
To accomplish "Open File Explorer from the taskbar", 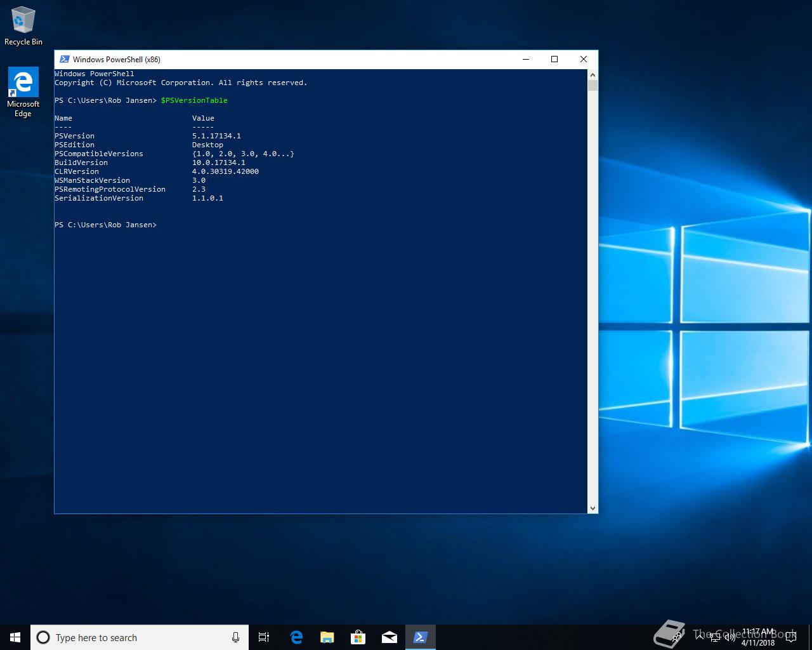I will (327, 637).
